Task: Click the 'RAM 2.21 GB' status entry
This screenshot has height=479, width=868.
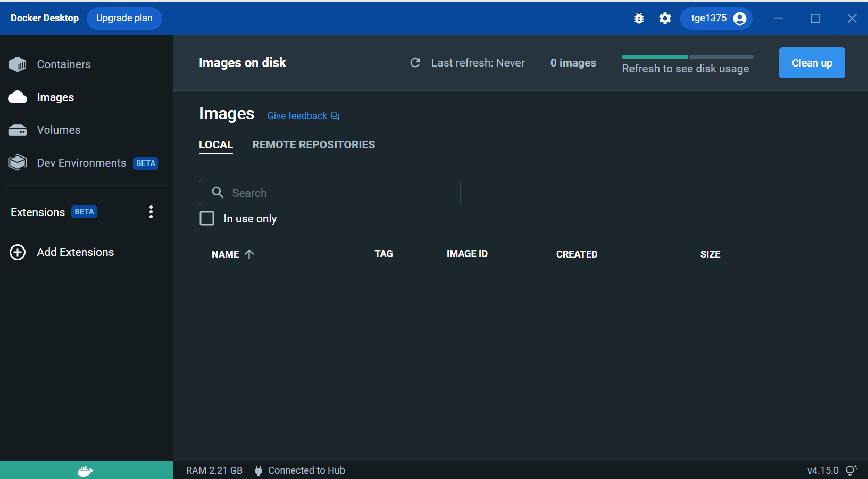Action: 214,470
